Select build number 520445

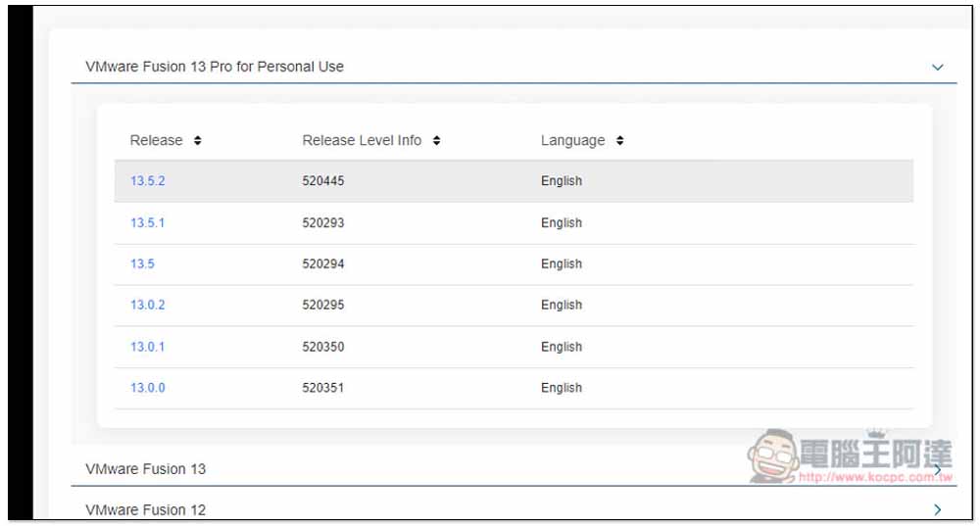click(x=323, y=181)
